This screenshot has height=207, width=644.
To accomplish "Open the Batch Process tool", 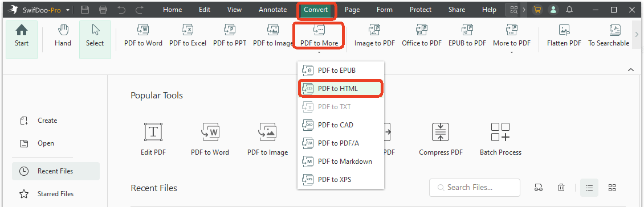I will 500,139.
